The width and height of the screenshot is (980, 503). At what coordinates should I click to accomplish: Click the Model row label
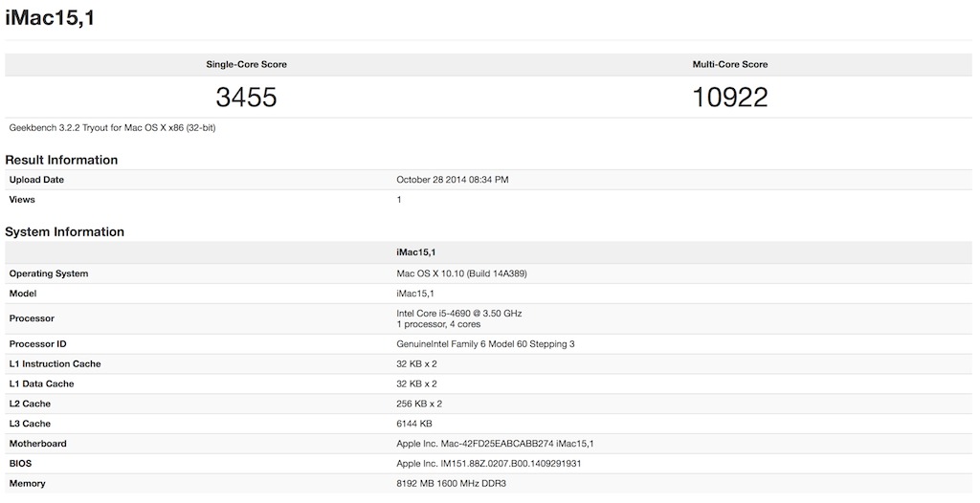coord(24,294)
